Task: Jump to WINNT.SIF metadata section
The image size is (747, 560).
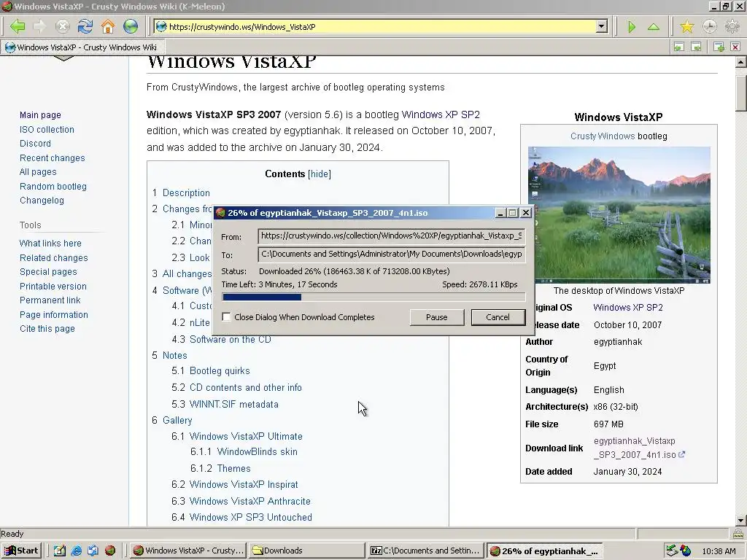Action: pos(234,404)
